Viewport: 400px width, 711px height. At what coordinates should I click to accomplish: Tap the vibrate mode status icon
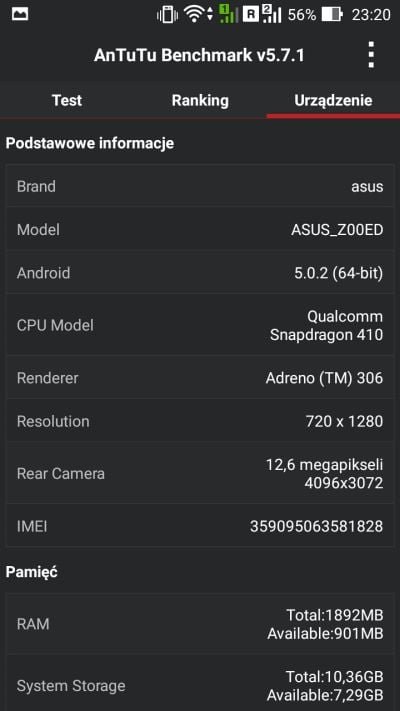167,15
